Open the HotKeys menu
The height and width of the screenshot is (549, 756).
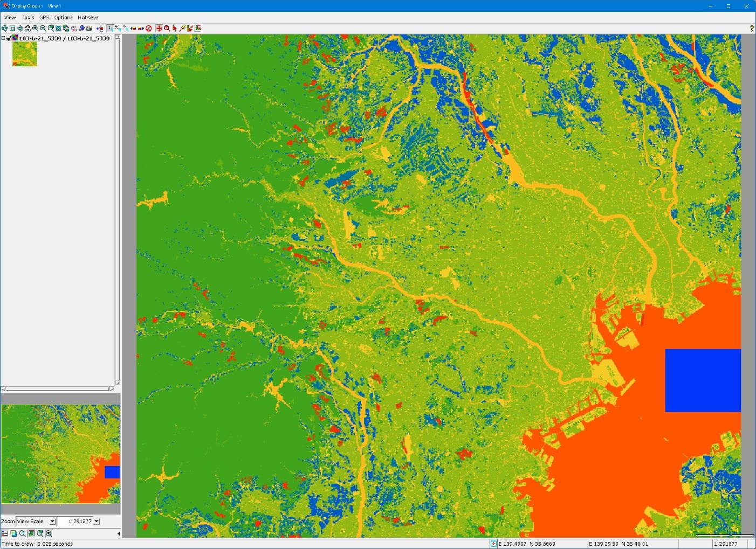[88, 17]
